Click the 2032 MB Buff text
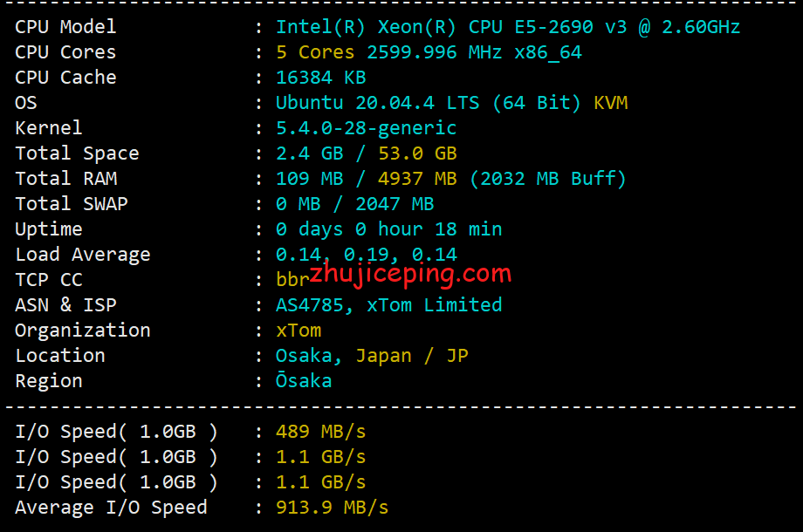This screenshot has height=532, width=803. (548, 179)
